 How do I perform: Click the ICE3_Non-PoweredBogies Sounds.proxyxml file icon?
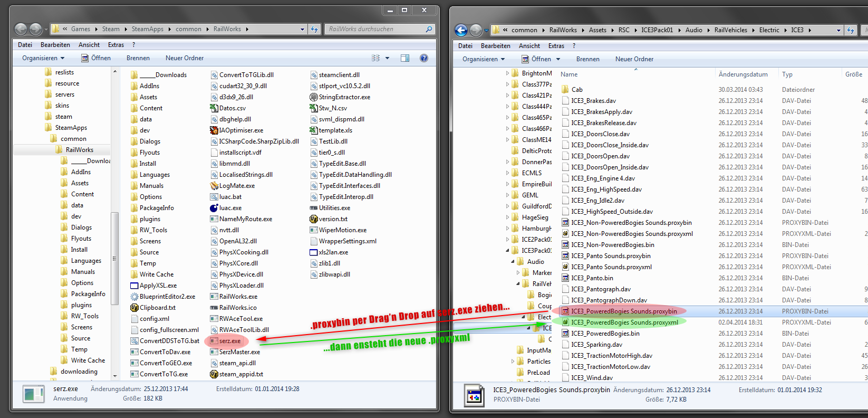(565, 234)
